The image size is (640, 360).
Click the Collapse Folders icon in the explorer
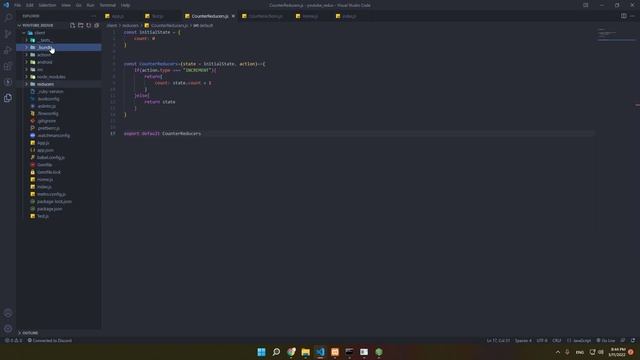coord(97,25)
